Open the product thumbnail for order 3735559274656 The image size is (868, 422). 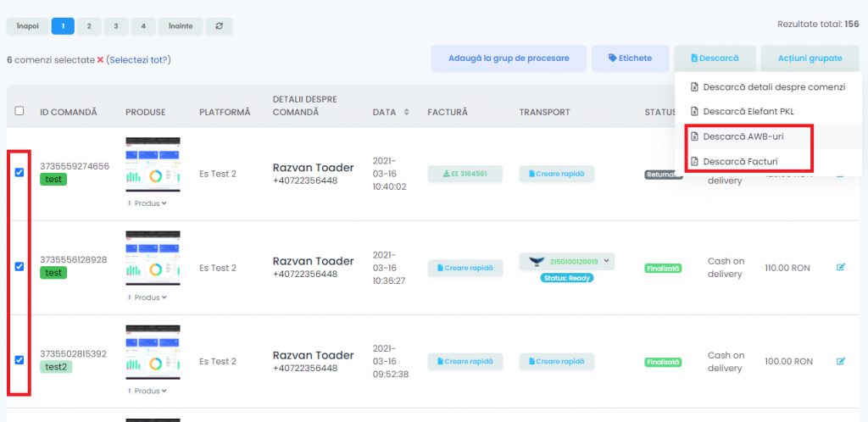pyautogui.click(x=153, y=165)
